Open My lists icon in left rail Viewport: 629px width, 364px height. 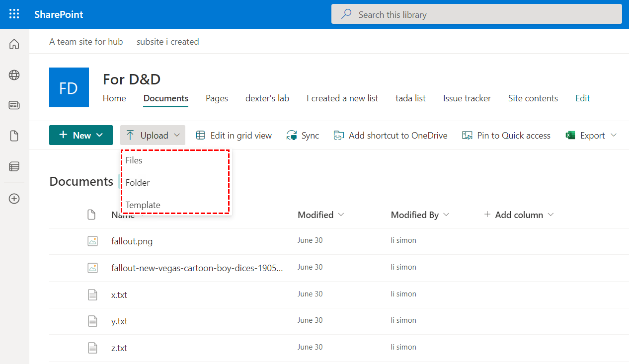[14, 166]
